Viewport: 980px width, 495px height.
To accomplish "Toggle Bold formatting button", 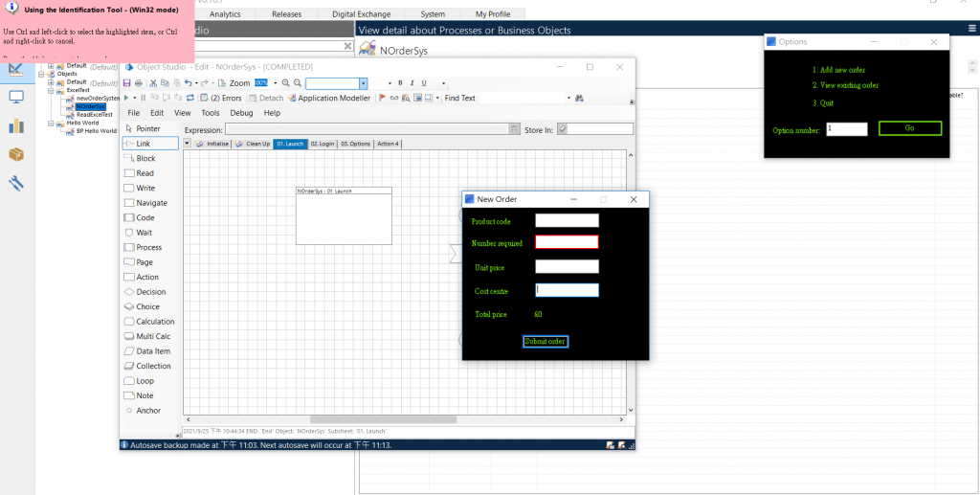I will pos(401,83).
